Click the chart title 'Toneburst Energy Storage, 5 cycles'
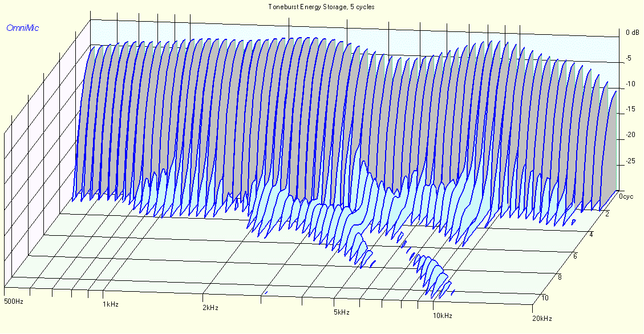 [x=321, y=7]
